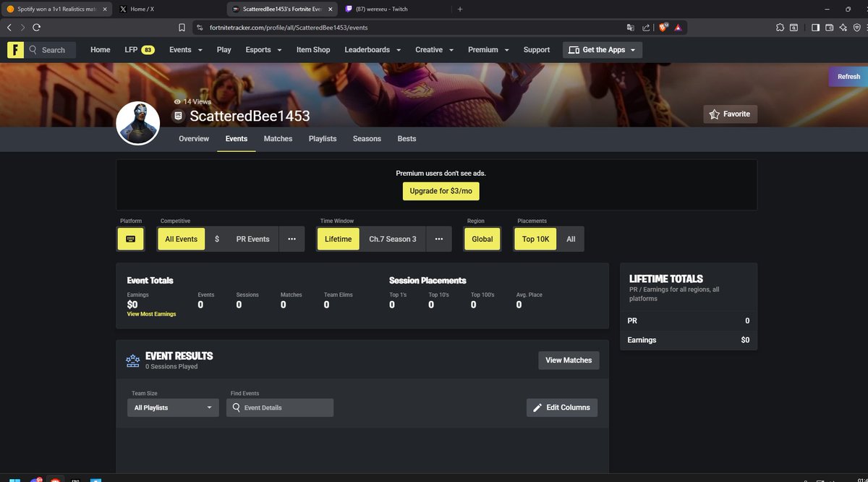Open the Support nav link
868x482 pixels.
pos(537,50)
